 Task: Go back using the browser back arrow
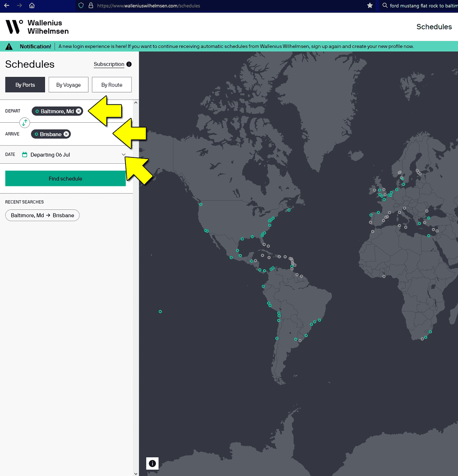pyautogui.click(x=7, y=5)
